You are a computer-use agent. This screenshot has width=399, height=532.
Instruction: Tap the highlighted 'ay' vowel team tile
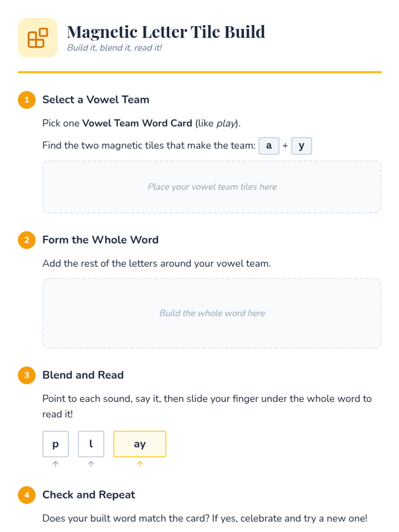[140, 444]
